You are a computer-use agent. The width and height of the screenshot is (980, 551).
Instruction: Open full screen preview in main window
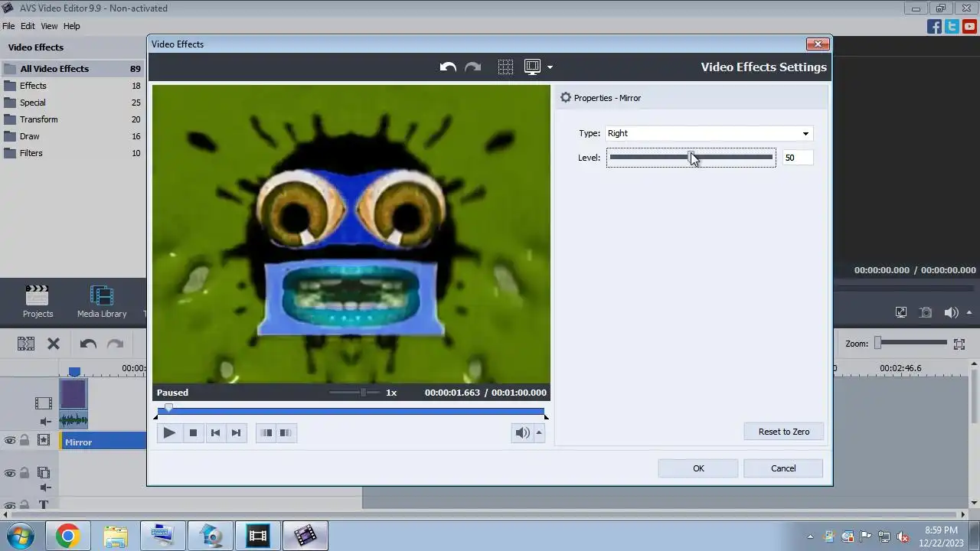pos(901,312)
